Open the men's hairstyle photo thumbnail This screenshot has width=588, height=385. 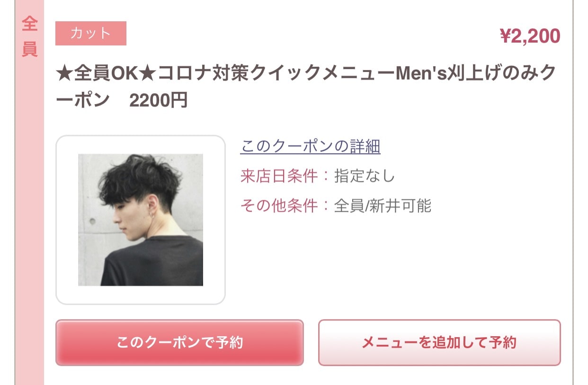pyautogui.click(x=141, y=220)
